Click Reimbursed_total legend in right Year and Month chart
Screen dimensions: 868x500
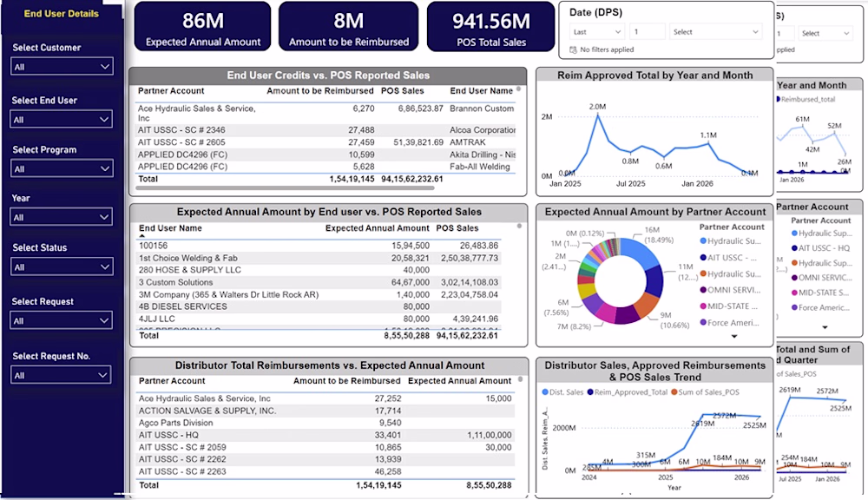pos(807,100)
